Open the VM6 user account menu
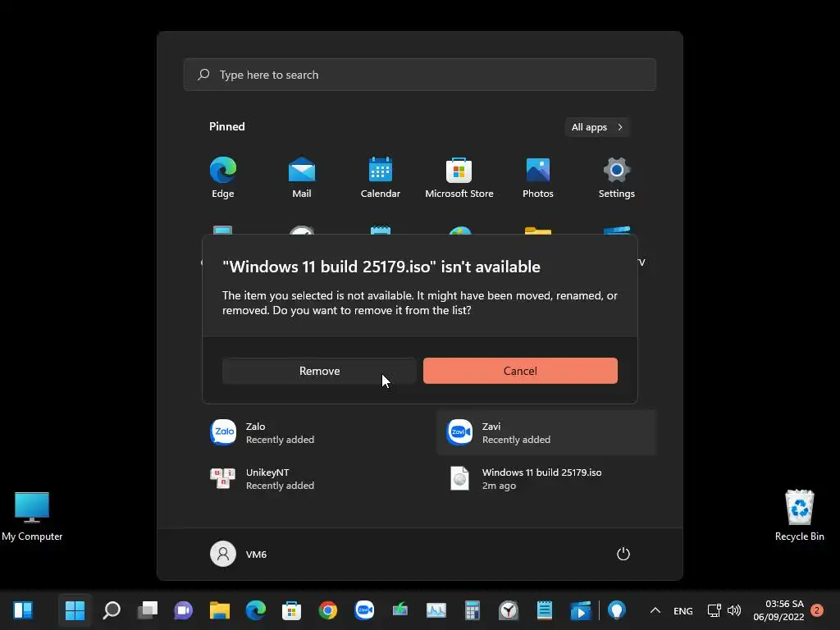840x630 pixels. click(239, 554)
